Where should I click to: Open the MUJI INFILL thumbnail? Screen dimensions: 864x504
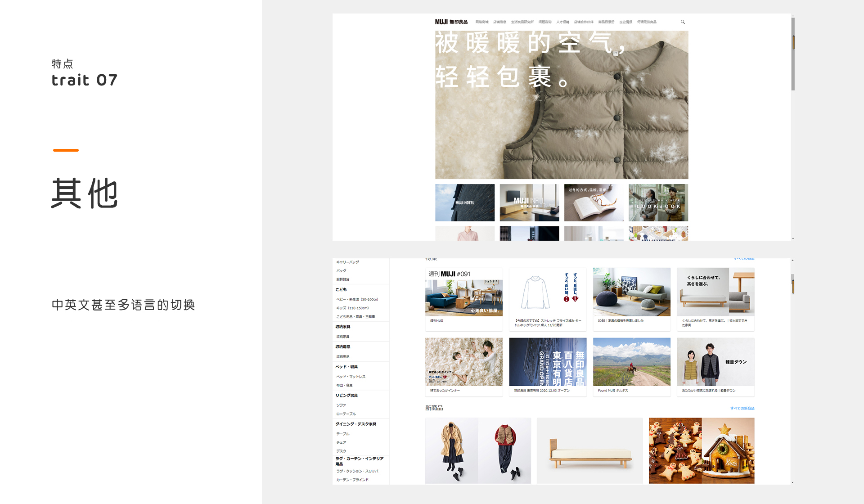tap(529, 202)
